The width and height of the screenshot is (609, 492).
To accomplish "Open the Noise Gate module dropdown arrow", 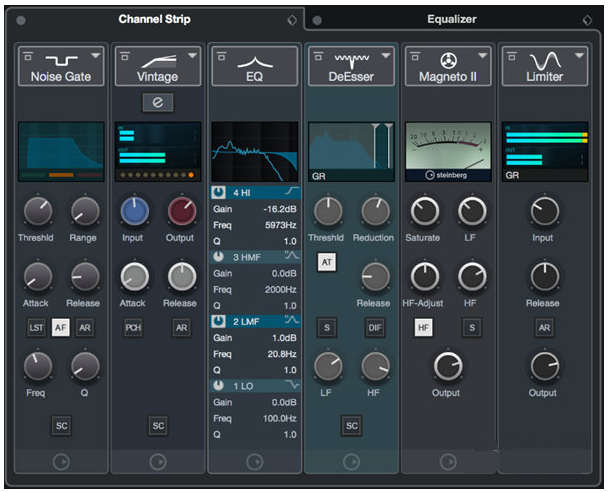I will click(95, 56).
